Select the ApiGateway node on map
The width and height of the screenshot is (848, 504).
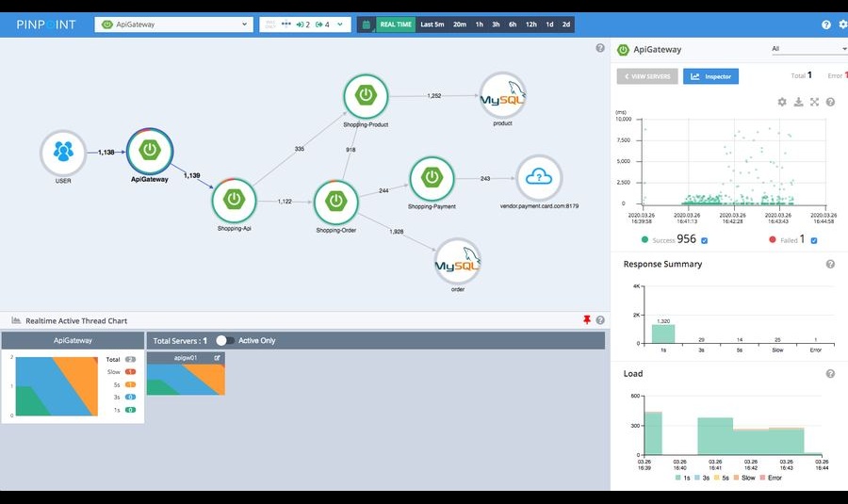pos(150,151)
